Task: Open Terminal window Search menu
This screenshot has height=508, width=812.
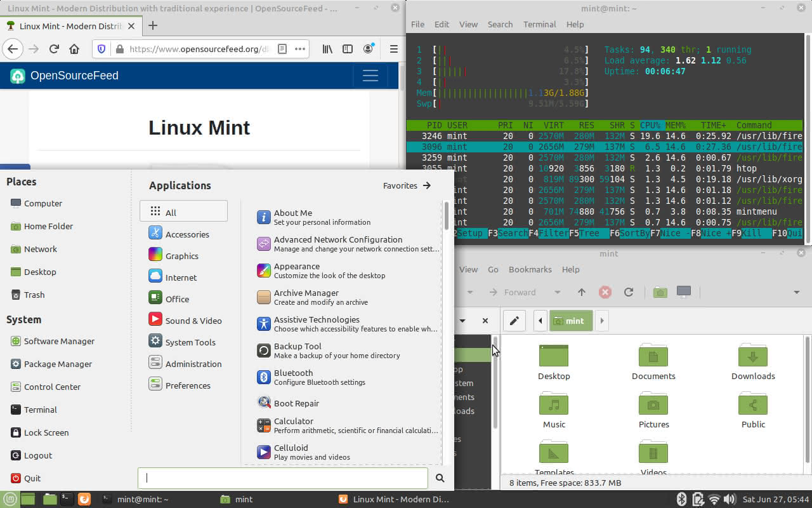Action: coord(500,24)
